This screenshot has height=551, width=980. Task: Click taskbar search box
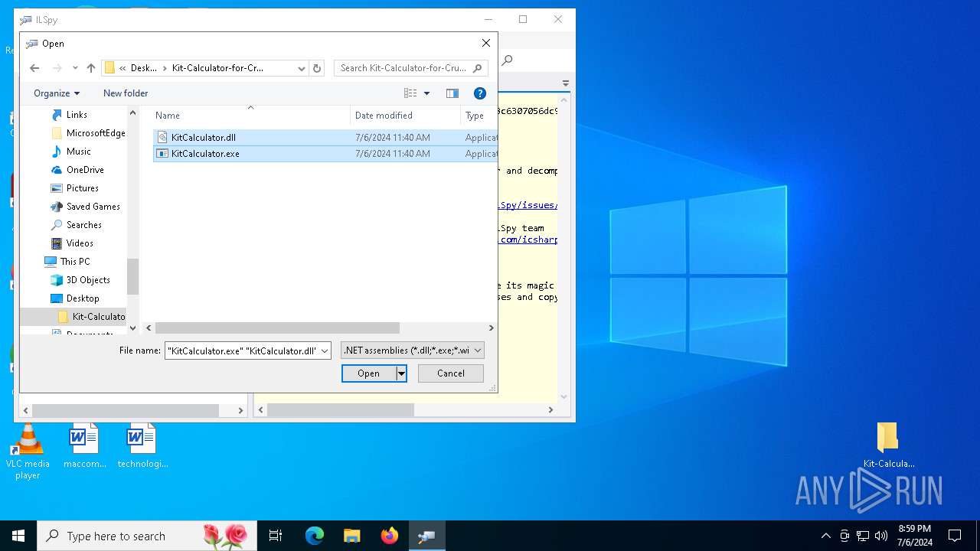point(146,536)
